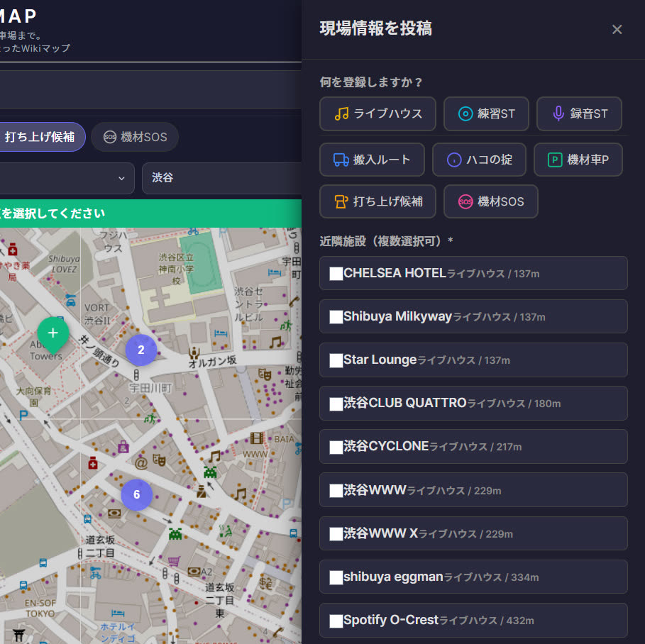Select the 搬入ルート category button
Viewport: 645px width, 644px height.
click(372, 160)
